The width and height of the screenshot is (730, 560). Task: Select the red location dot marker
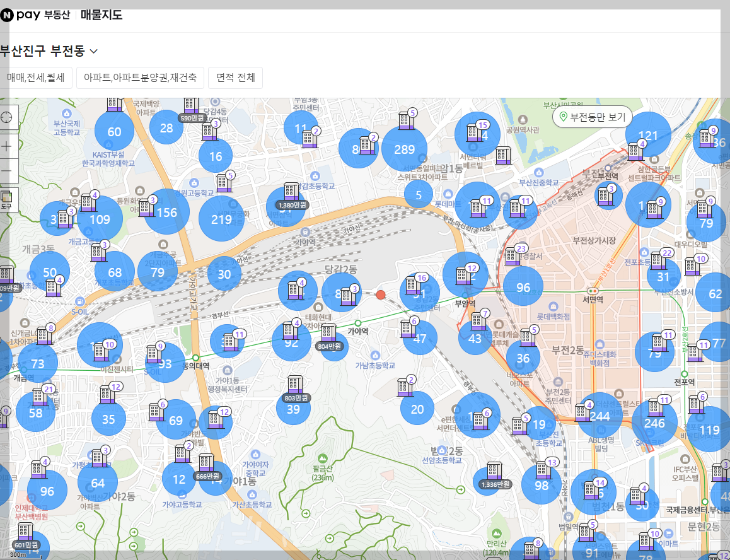coord(381,295)
